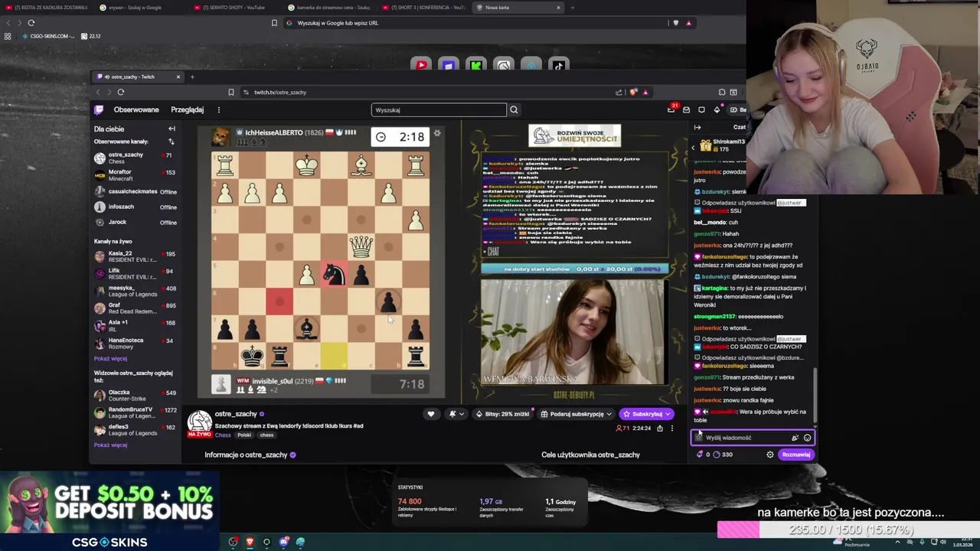Image resolution: width=980 pixels, height=551 pixels.
Task: Sort followed channels with the arrows icon
Action: click(x=171, y=142)
